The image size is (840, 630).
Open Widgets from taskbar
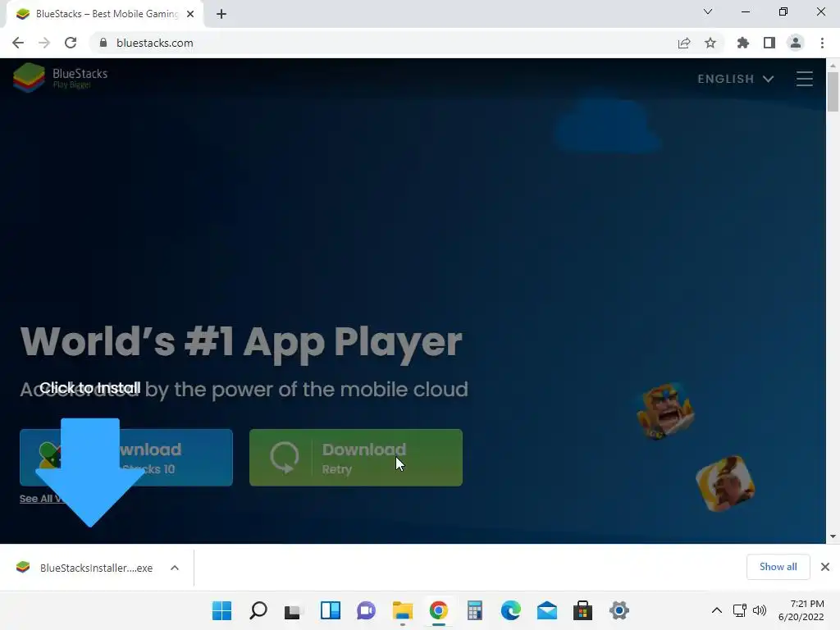coord(330,610)
